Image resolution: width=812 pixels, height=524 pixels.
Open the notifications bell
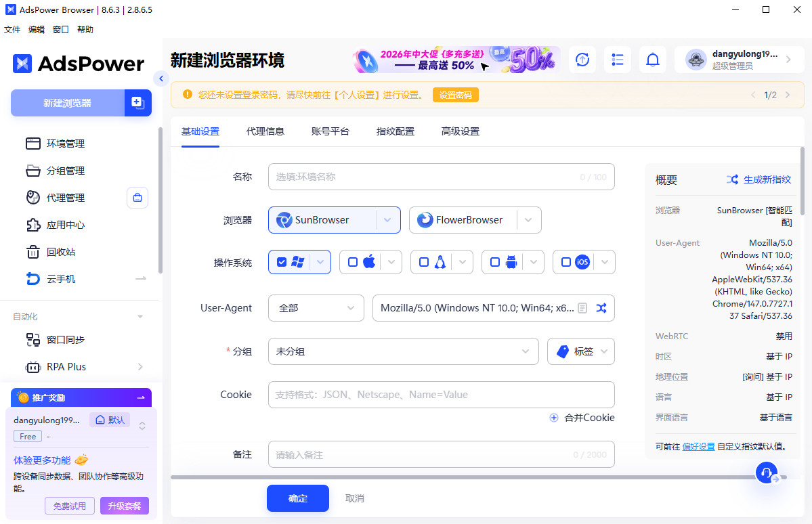[x=652, y=60]
